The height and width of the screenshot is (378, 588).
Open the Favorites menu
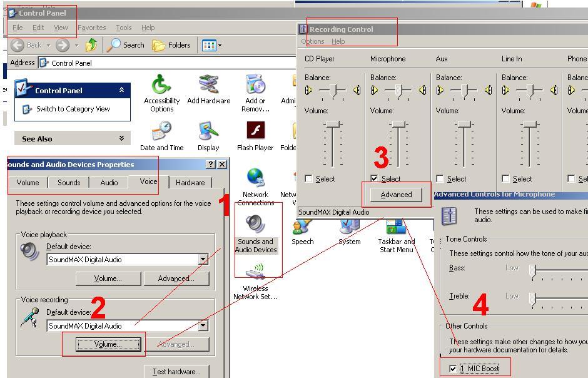pos(92,28)
